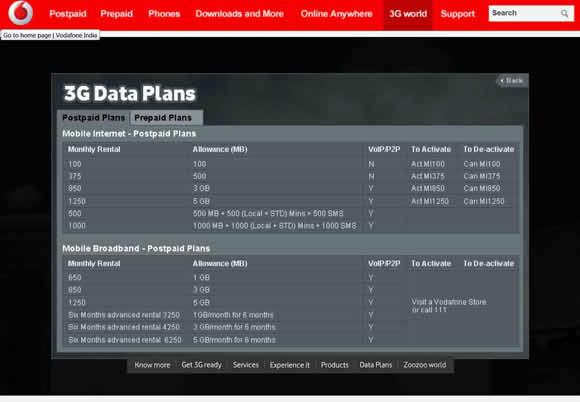Screen dimensions: 580x402
Task: Go back using the Back button
Action: point(512,80)
